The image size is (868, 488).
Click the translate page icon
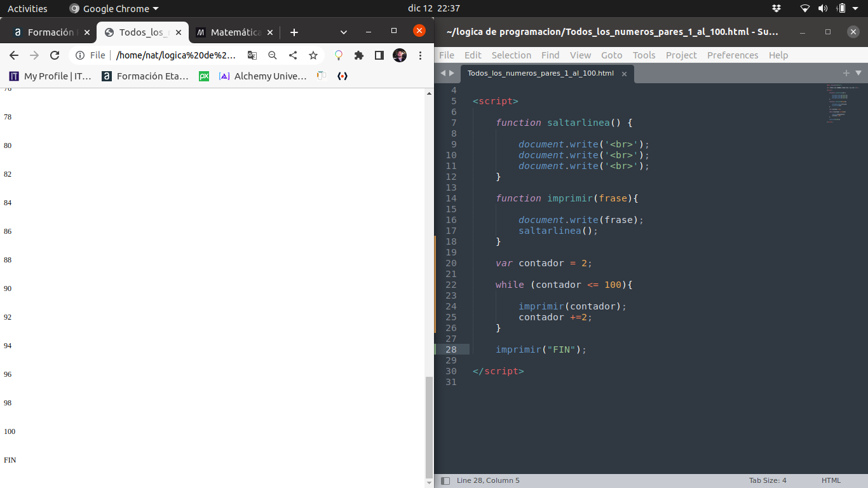click(x=252, y=55)
